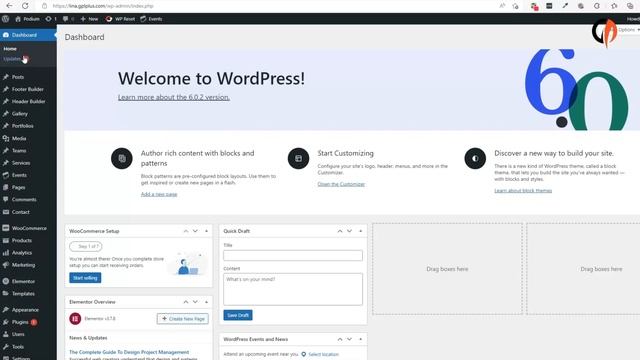Click Add a new page link

159,194
